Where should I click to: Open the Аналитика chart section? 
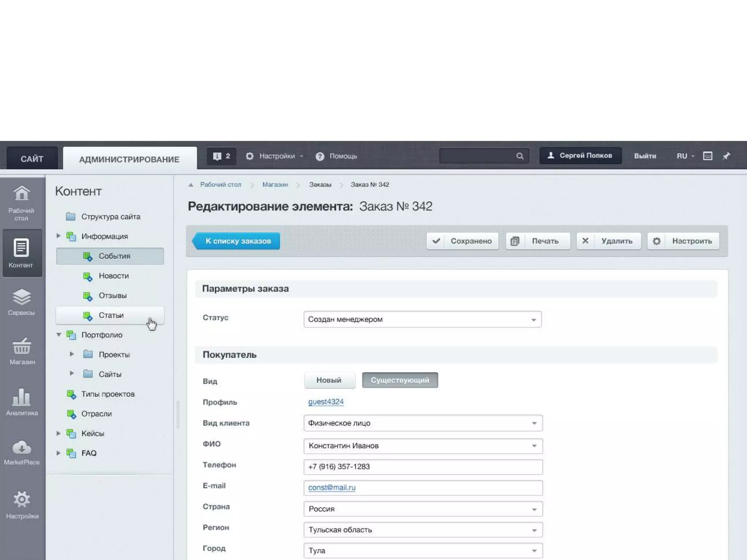point(22,402)
